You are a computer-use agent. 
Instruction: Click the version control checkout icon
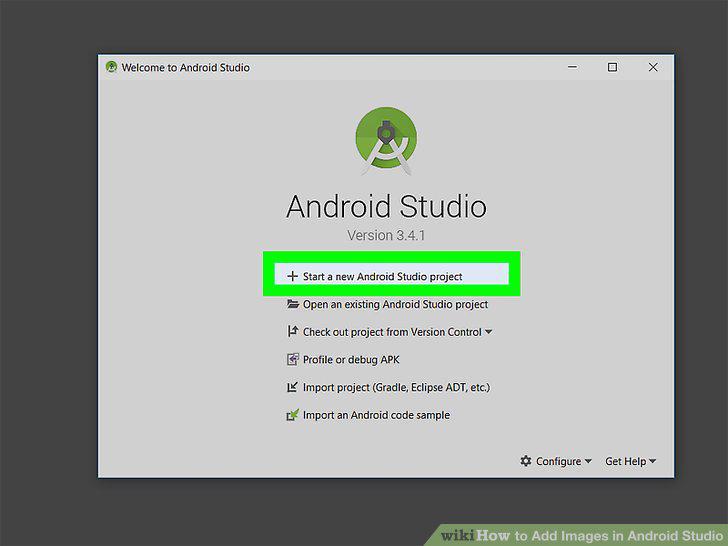[292, 332]
